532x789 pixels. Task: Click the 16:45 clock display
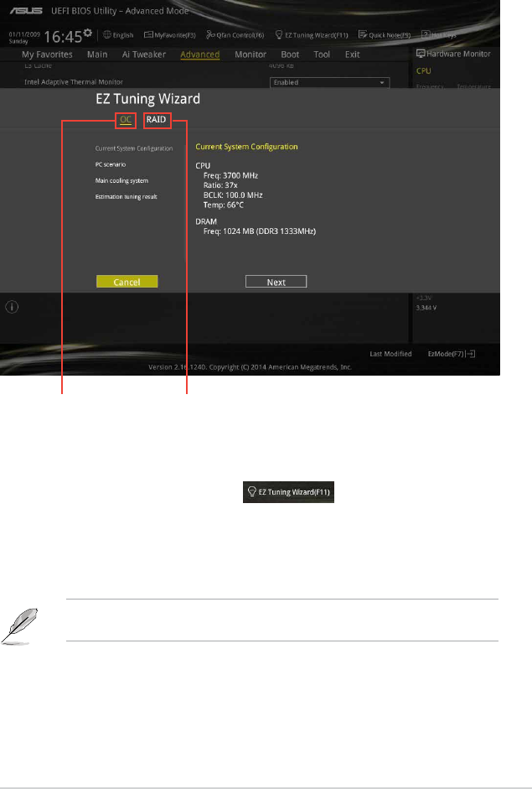pos(63,37)
